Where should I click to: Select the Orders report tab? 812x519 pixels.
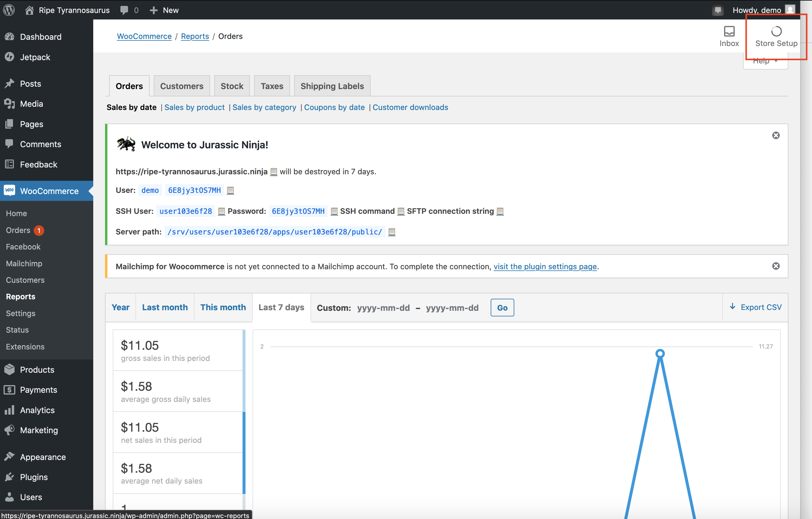129,86
